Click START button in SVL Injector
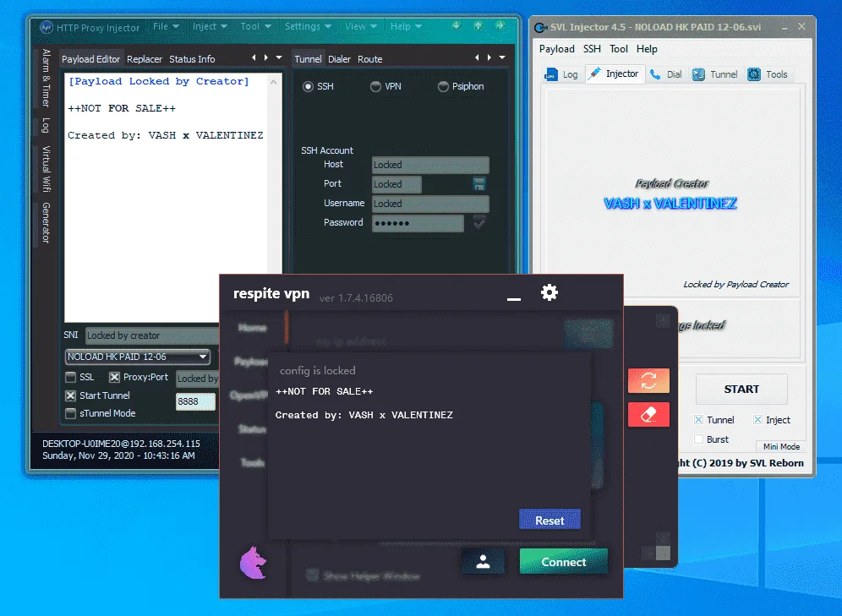The image size is (842, 616). click(741, 389)
